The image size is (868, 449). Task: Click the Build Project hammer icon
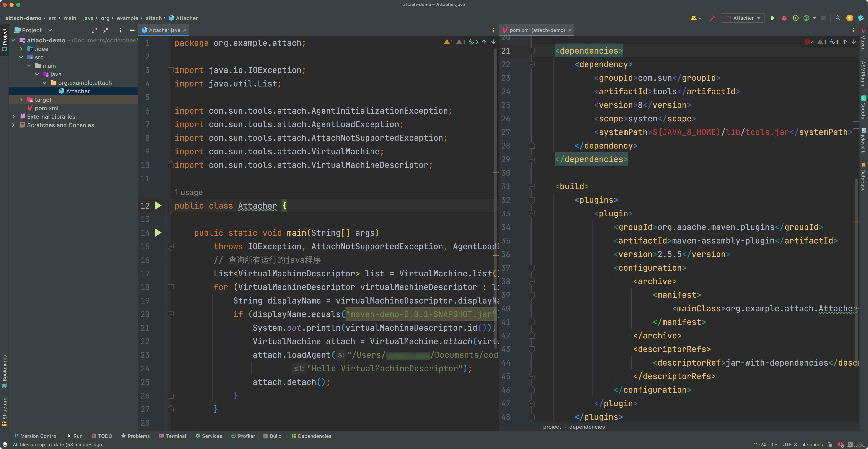point(712,18)
